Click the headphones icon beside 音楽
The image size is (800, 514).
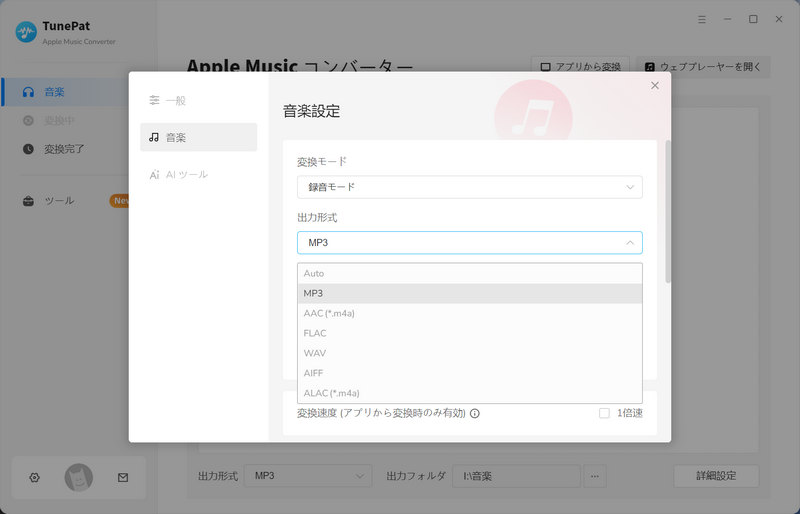pos(29,92)
